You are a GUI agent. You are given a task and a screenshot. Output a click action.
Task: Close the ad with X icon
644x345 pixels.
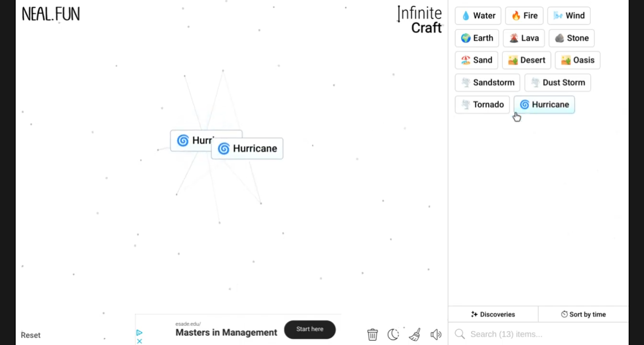[x=140, y=341]
